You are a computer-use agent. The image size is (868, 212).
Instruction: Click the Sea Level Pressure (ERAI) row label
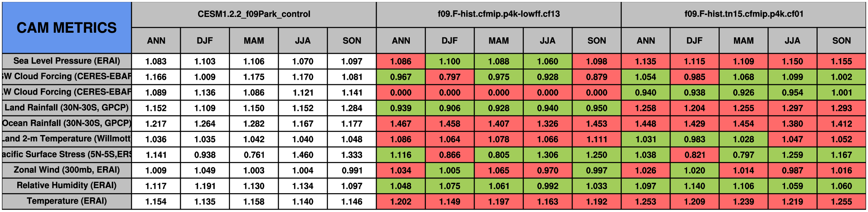pyautogui.click(x=67, y=61)
